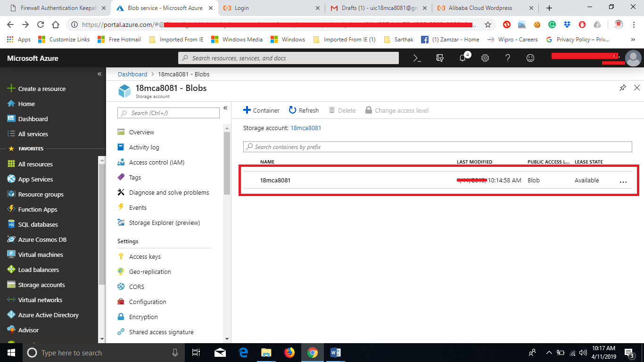
Task: Switch to Alibaba Cloud Wordpress tab
Action: [487, 8]
